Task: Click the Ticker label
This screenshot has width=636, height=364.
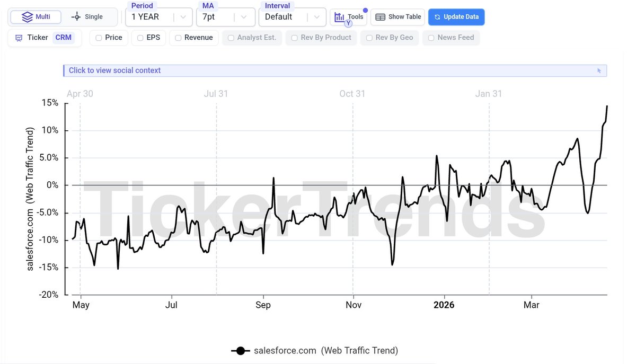Action: [x=38, y=38]
